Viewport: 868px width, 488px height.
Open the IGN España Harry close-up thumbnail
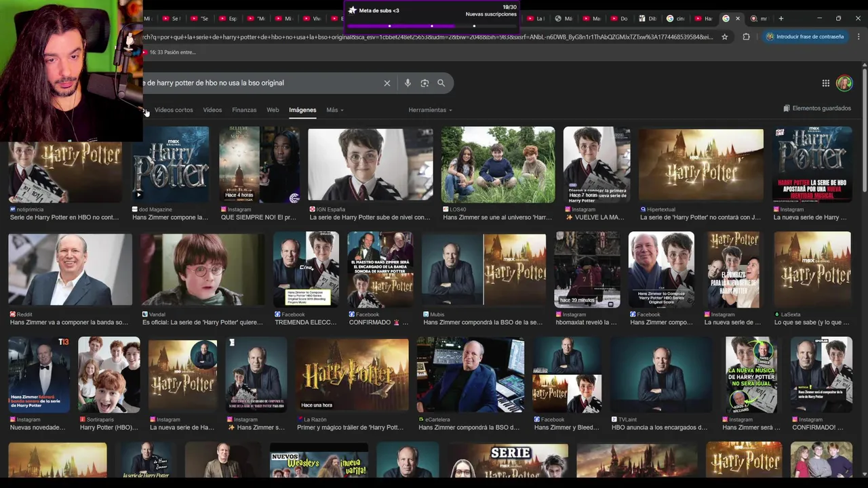click(370, 165)
